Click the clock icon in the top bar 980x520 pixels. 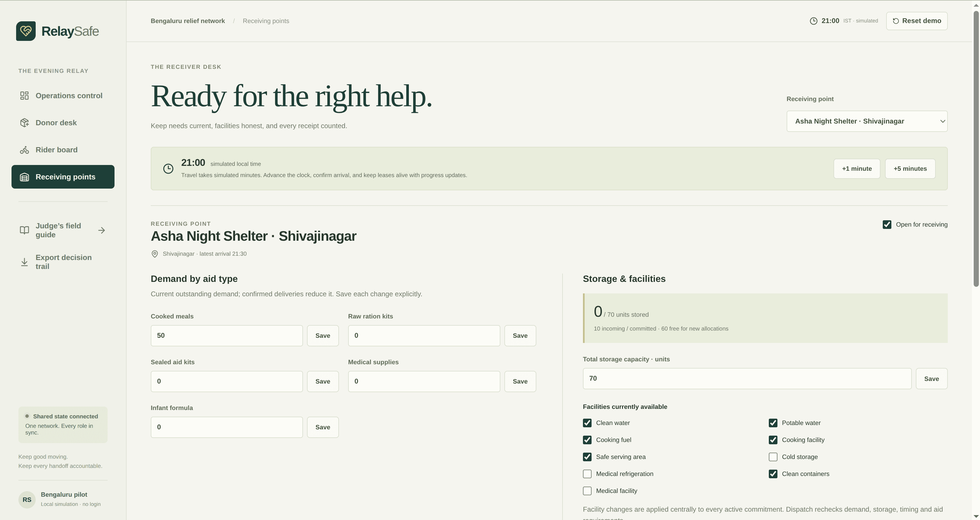[x=813, y=21]
